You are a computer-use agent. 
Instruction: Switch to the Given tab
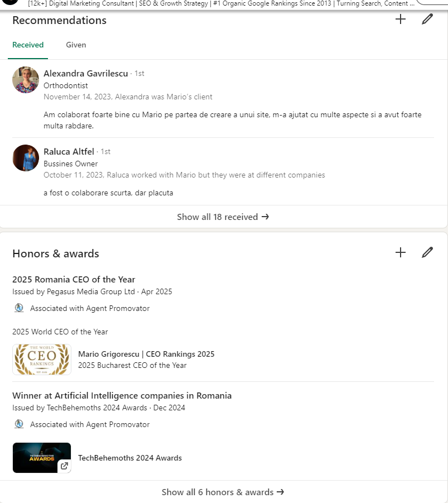tap(76, 45)
